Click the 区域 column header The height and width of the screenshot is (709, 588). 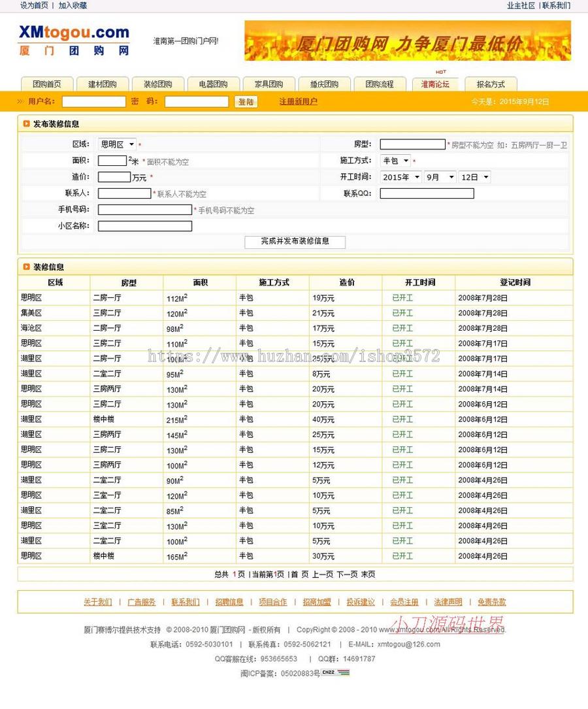click(55, 282)
